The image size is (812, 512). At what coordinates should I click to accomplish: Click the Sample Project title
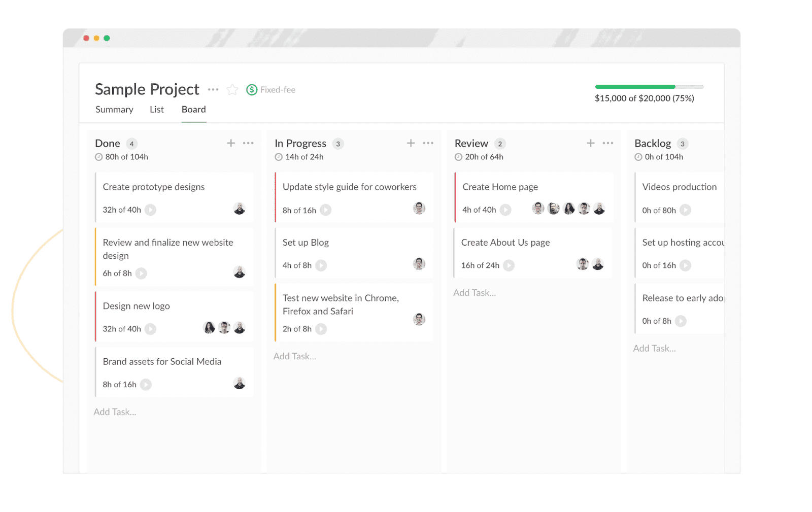pos(147,89)
